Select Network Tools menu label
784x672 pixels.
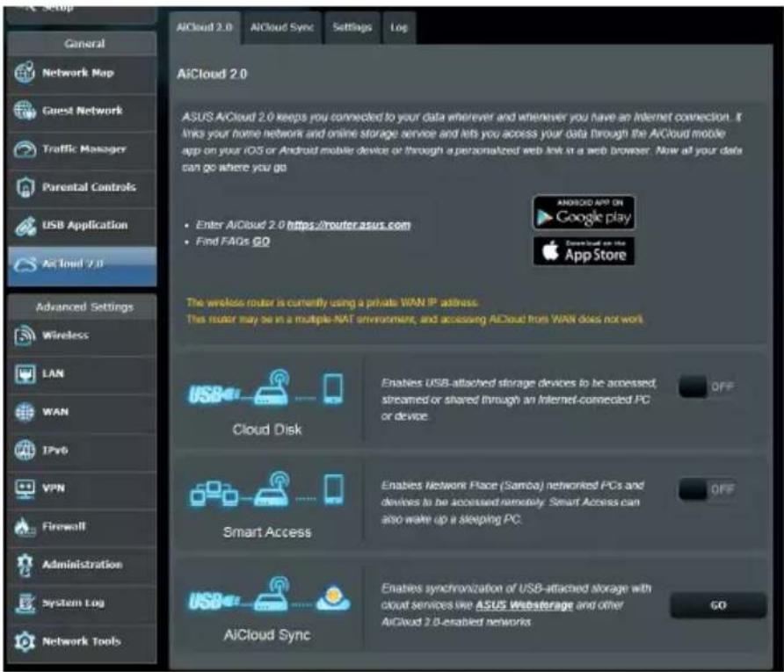(81, 641)
